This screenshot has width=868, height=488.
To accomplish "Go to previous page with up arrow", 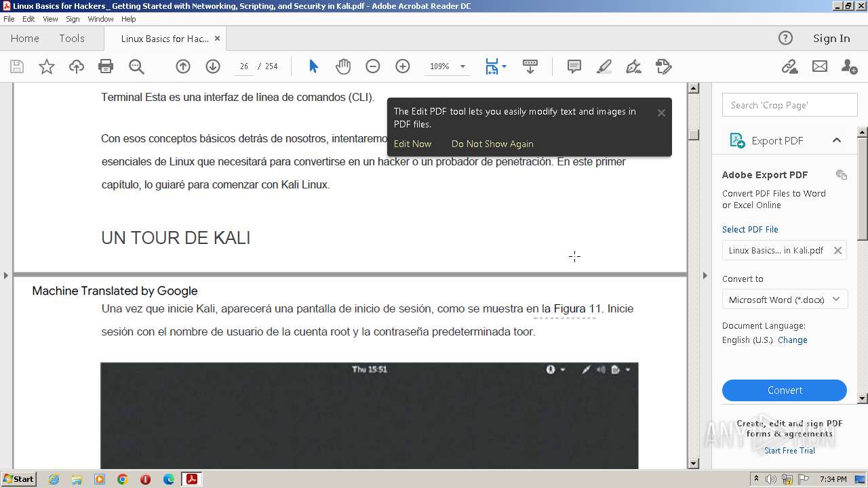I will point(183,66).
